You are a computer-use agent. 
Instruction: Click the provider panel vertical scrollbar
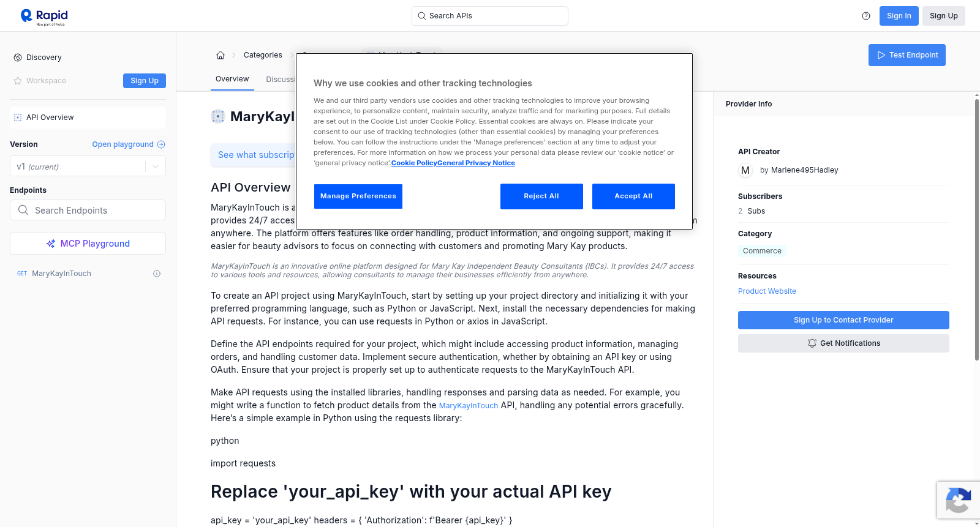(976, 230)
